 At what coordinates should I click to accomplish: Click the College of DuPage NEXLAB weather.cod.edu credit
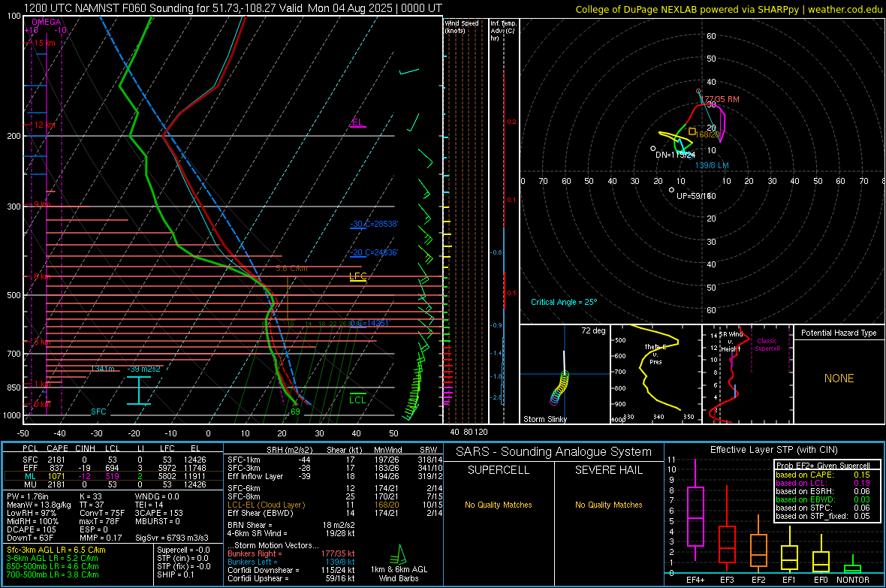click(728, 9)
